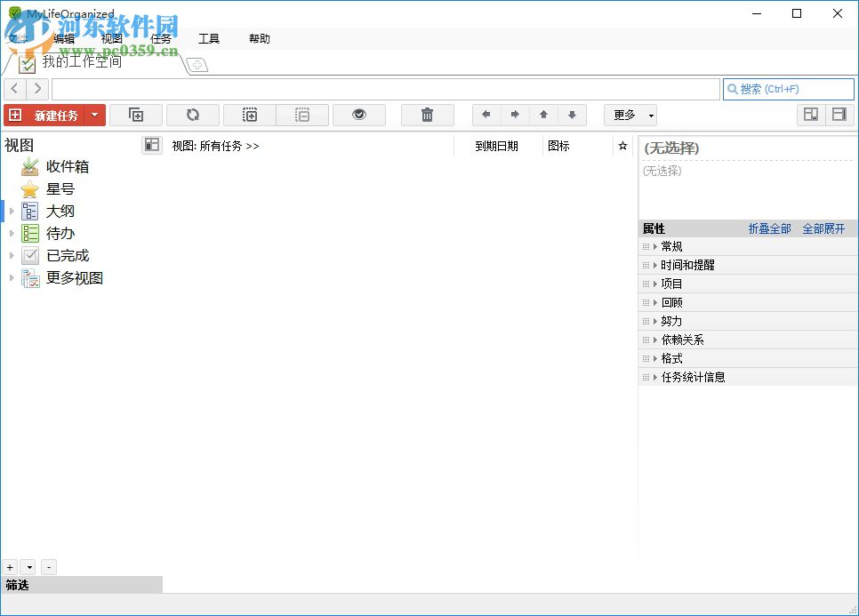Select the eye-shaped complete toolbar icon
The image size is (859, 616).
(359, 115)
